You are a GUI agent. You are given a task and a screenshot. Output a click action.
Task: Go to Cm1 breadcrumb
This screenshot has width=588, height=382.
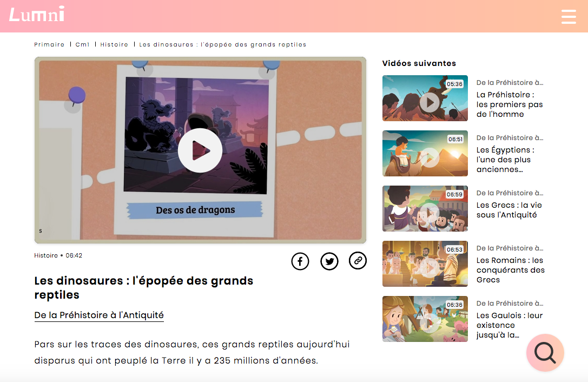pyautogui.click(x=83, y=45)
